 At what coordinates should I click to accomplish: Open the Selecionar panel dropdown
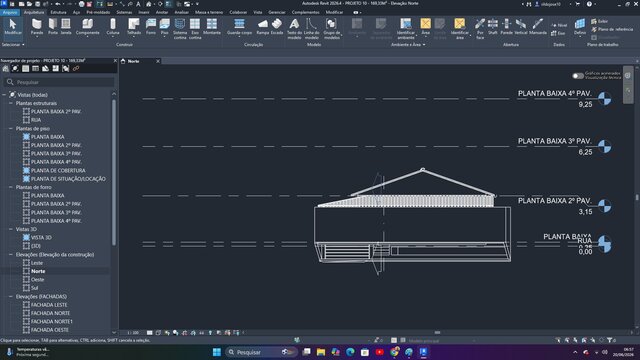tap(13, 44)
